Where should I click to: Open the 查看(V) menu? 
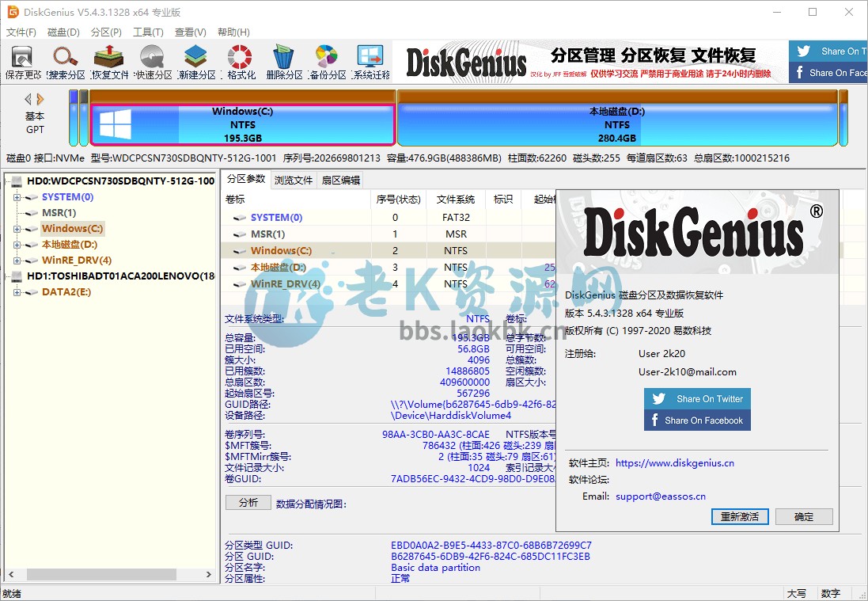(191, 32)
